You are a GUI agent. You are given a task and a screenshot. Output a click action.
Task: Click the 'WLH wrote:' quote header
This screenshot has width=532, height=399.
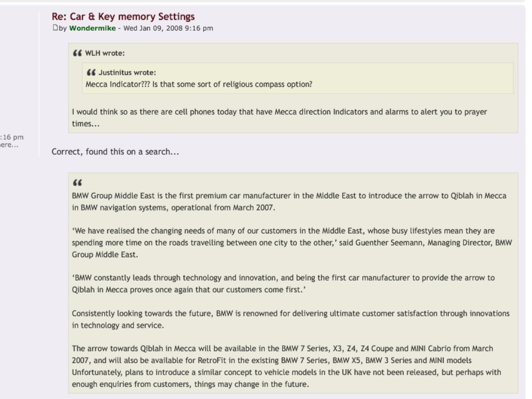tap(104, 54)
